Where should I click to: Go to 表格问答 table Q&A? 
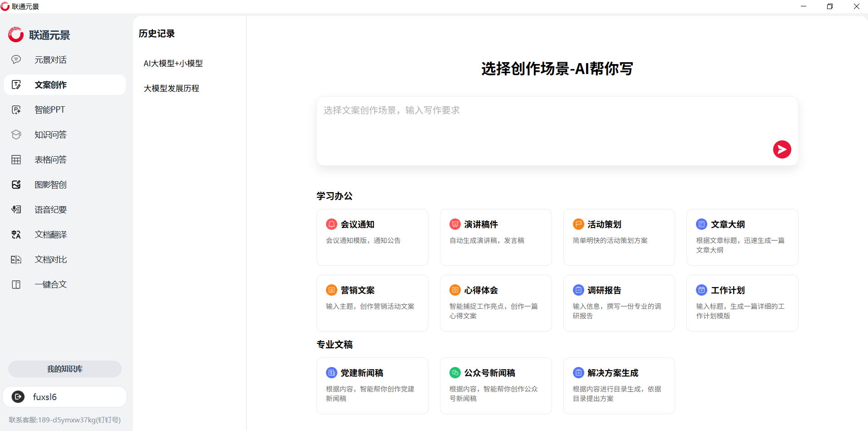pyautogui.click(x=50, y=160)
